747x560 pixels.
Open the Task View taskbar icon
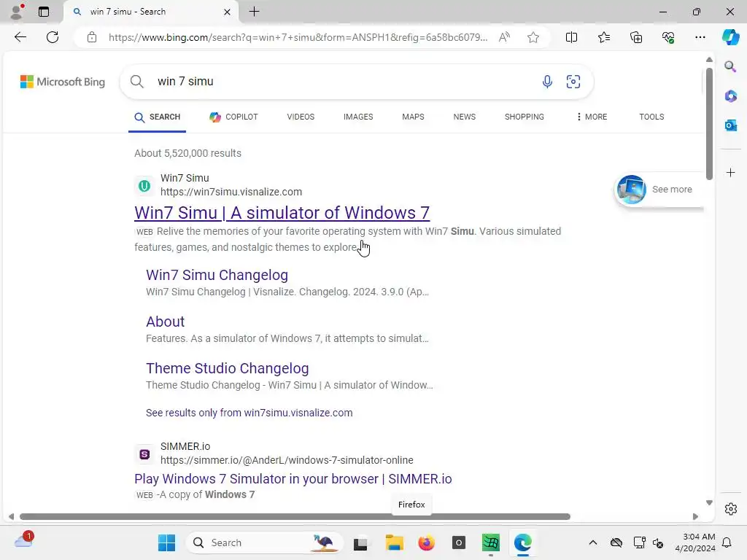(x=360, y=542)
